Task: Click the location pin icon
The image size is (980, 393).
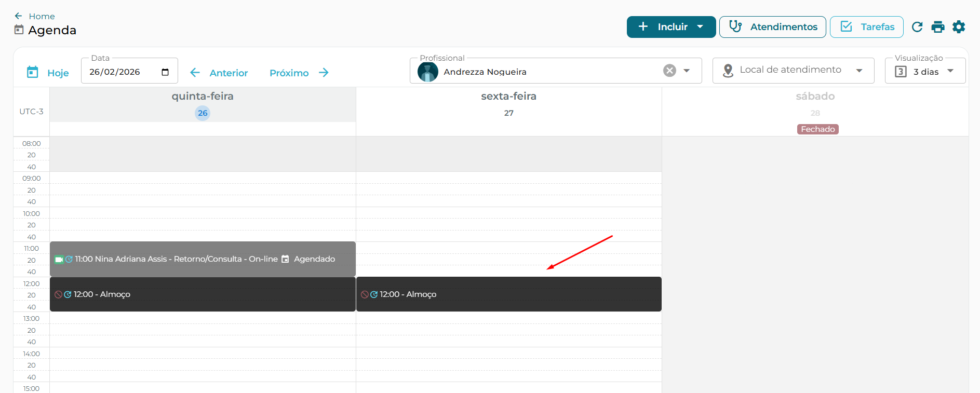Action: tap(728, 71)
